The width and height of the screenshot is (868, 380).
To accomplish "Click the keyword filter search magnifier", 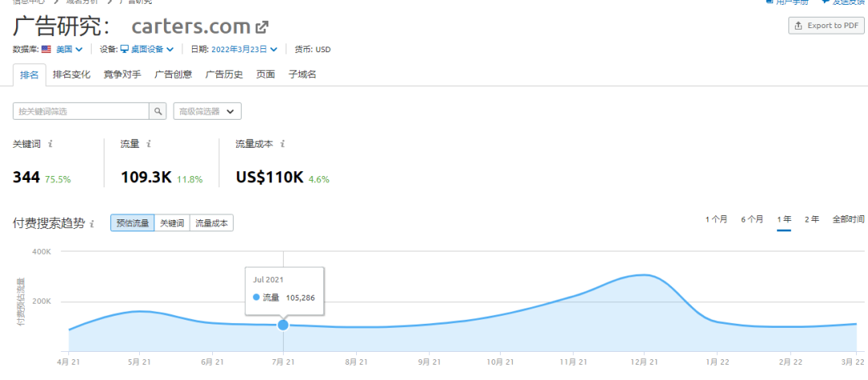I will coord(158,111).
